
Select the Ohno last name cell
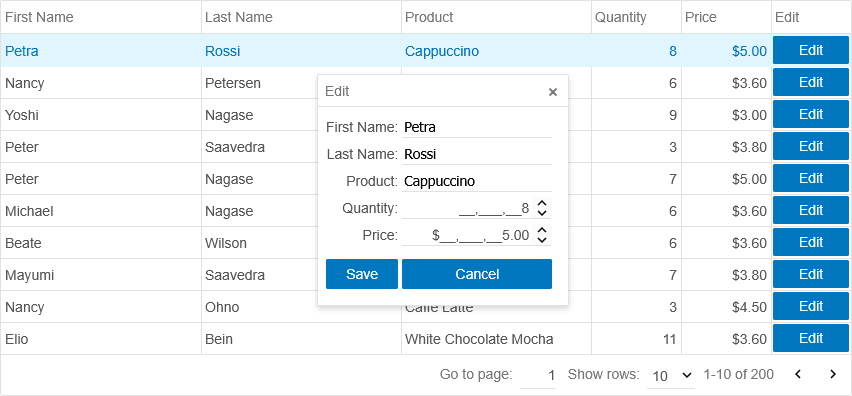259,307
